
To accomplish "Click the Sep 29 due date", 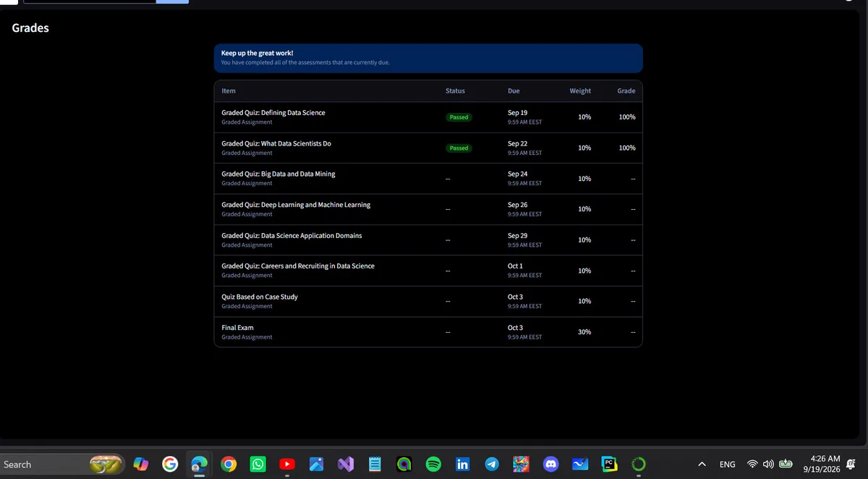I will click(517, 235).
